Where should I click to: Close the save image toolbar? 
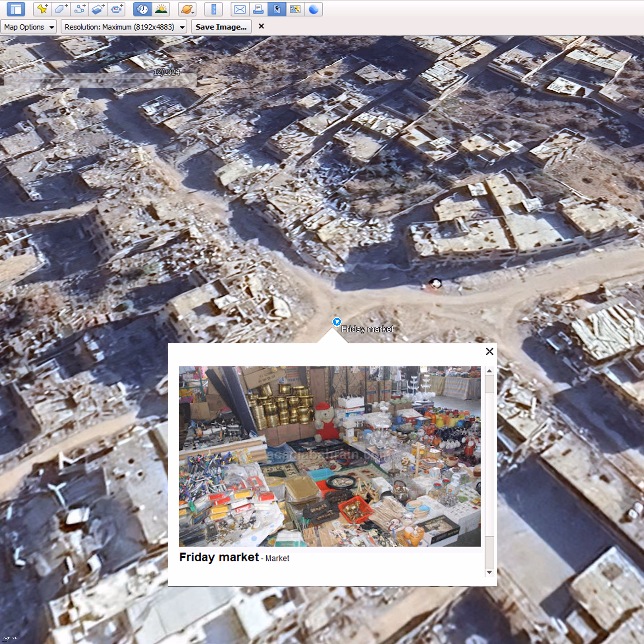pyautogui.click(x=261, y=26)
